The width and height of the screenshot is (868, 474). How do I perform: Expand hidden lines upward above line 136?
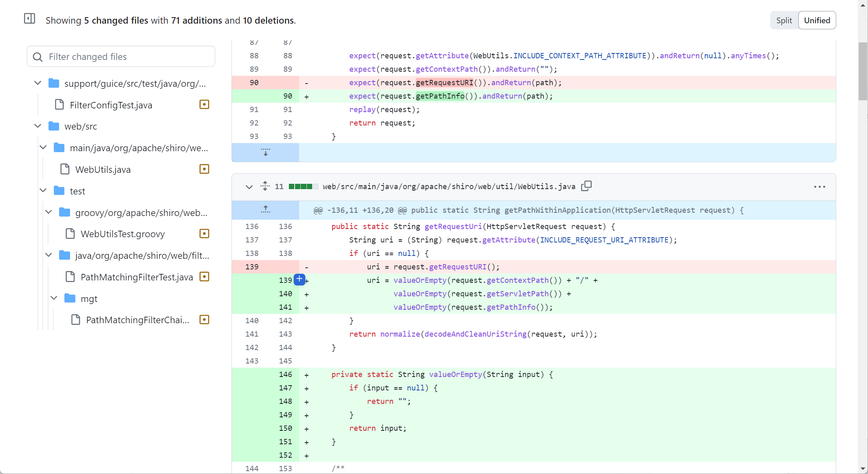pyautogui.click(x=265, y=209)
